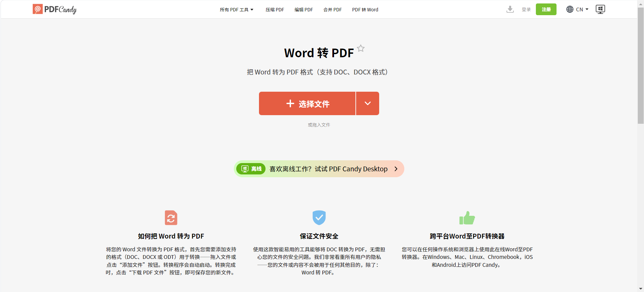This screenshot has height=292, width=644.
Task: Open the 压缩 PDF menu item
Action: 275,10
